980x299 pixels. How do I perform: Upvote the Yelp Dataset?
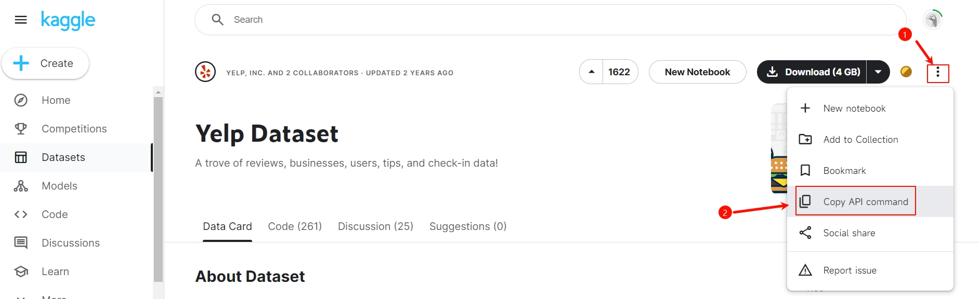click(592, 72)
